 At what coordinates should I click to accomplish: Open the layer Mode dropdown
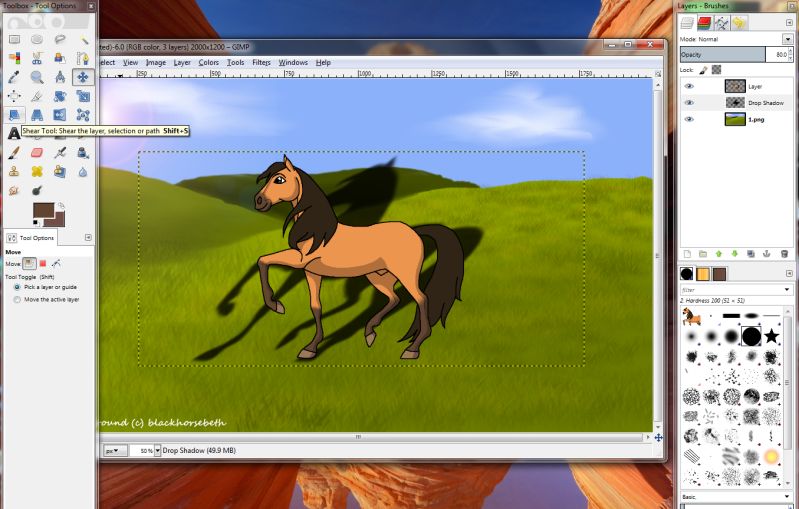(787, 39)
